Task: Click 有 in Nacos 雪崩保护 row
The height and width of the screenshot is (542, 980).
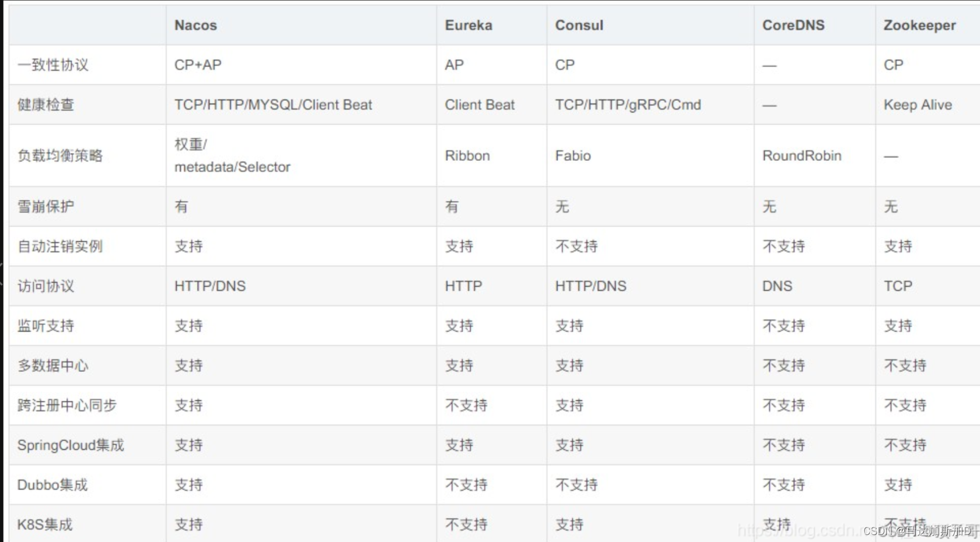Action: pyautogui.click(x=181, y=206)
